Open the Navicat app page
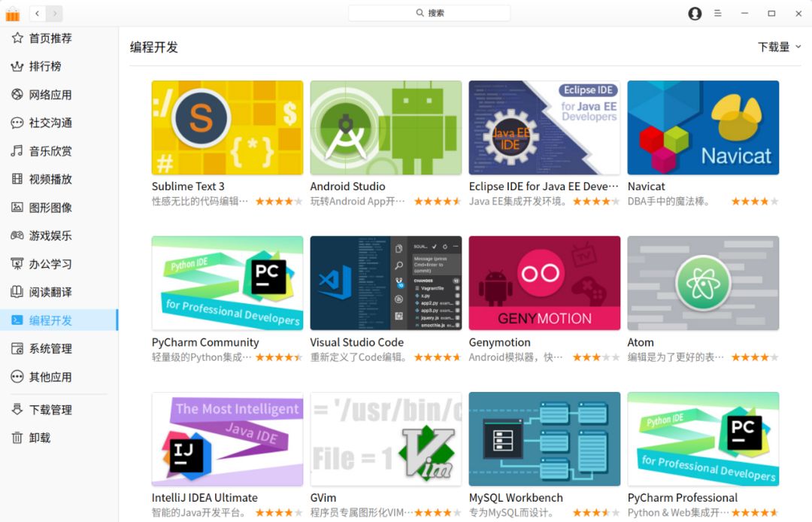Image resolution: width=812 pixels, height=522 pixels. (702, 127)
